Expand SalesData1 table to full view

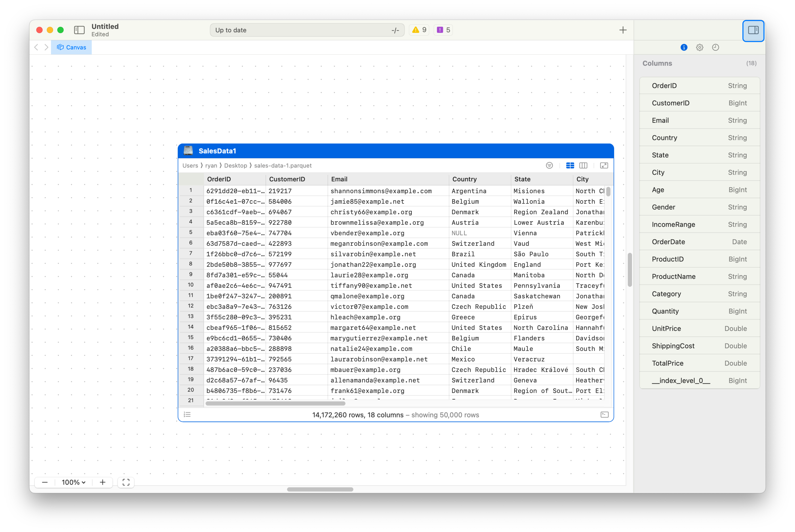click(604, 165)
